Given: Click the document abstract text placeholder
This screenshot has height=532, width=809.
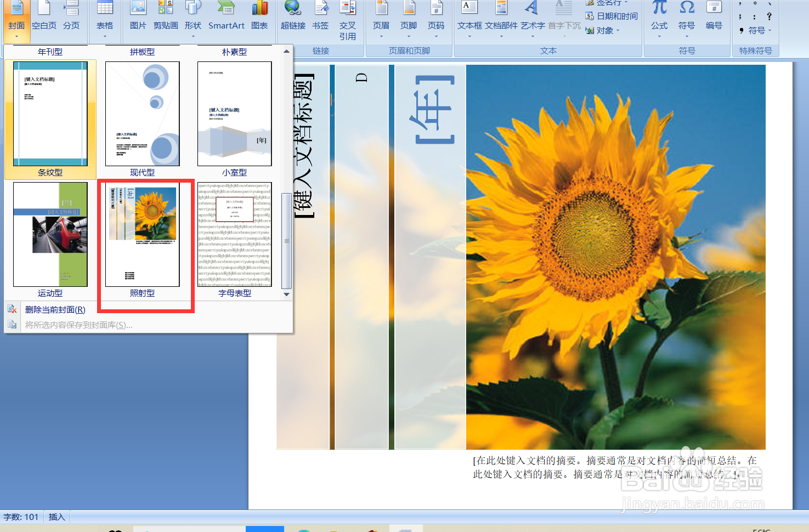Looking at the screenshot, I should click(x=614, y=467).
